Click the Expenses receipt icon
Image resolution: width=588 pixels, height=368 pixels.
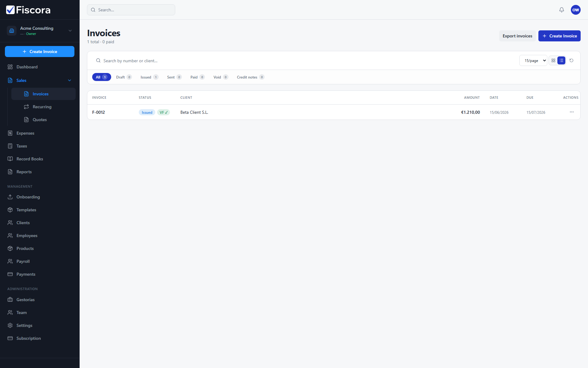pyautogui.click(x=10, y=133)
